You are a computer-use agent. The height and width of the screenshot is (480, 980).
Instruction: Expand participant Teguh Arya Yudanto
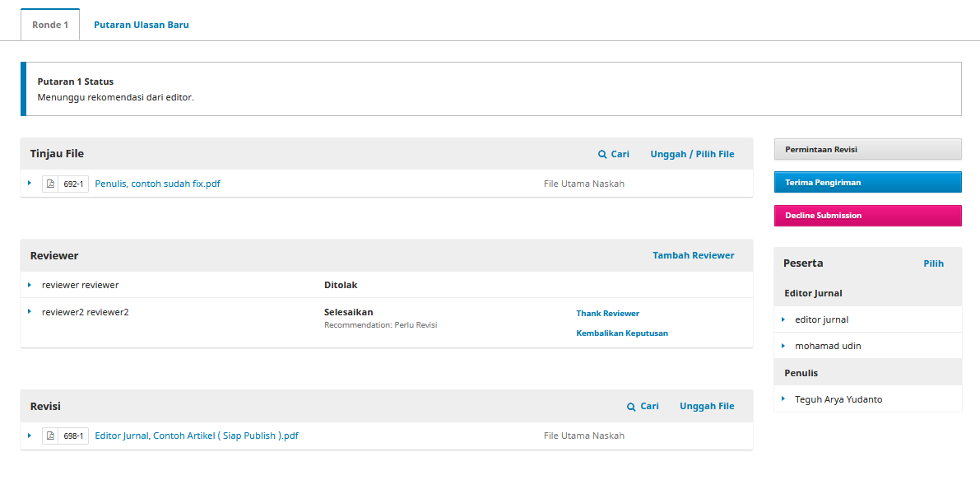click(783, 399)
